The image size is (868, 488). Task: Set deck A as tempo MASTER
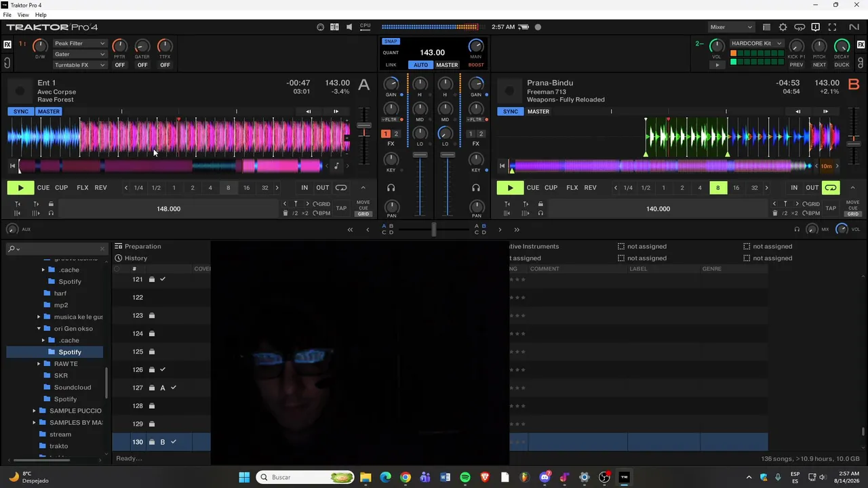(x=49, y=112)
